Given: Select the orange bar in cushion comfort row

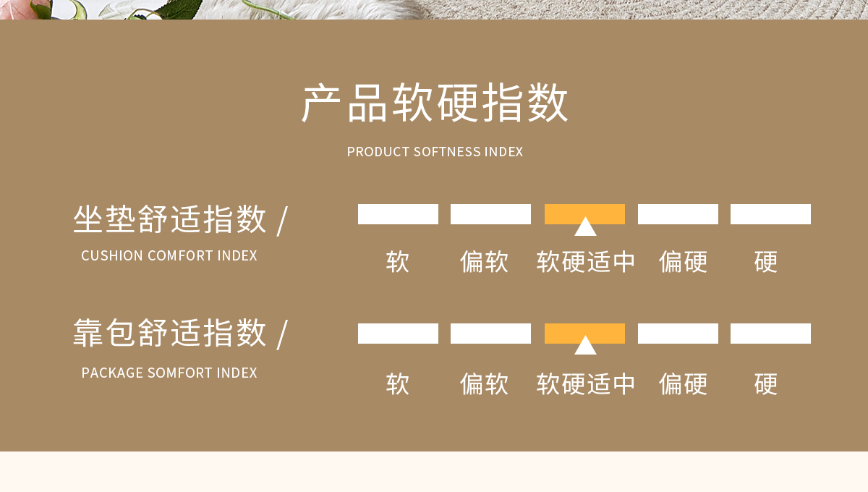Looking at the screenshot, I should 584,214.
